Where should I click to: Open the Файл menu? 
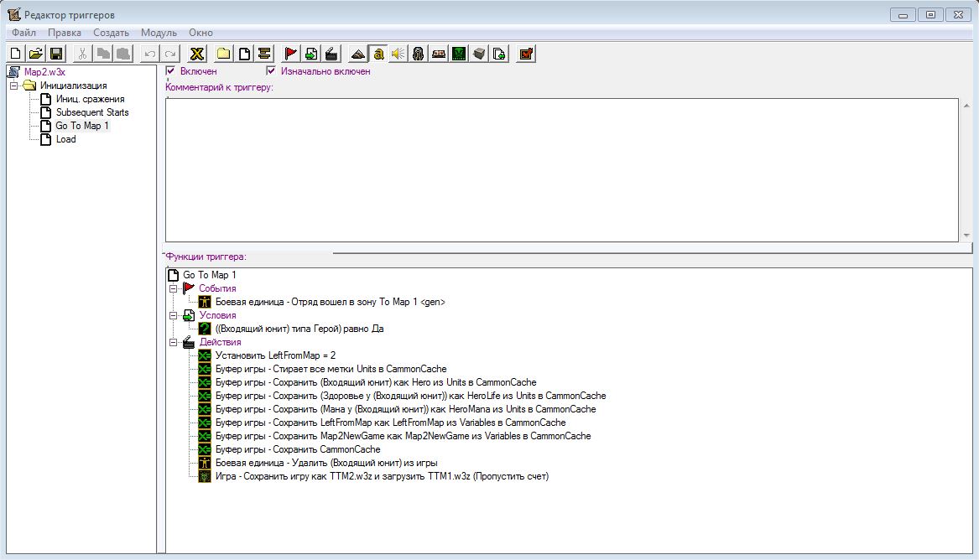coord(23,33)
